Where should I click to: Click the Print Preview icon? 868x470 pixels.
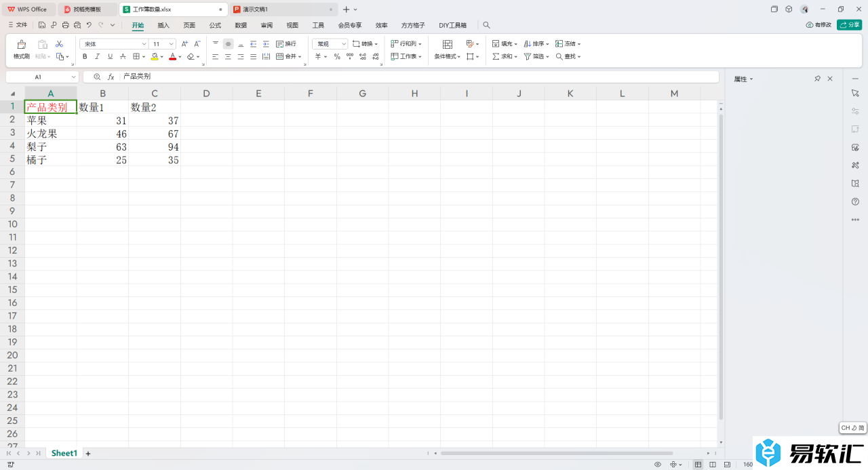coord(77,25)
